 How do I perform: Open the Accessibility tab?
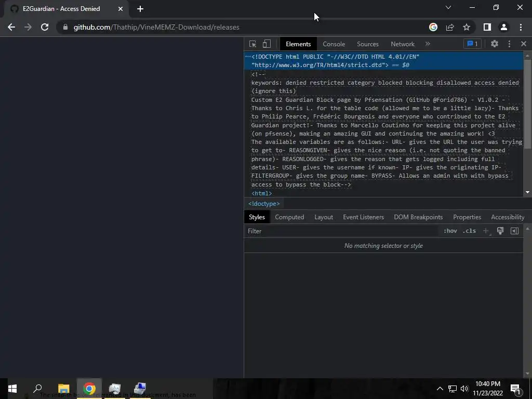coord(508,217)
